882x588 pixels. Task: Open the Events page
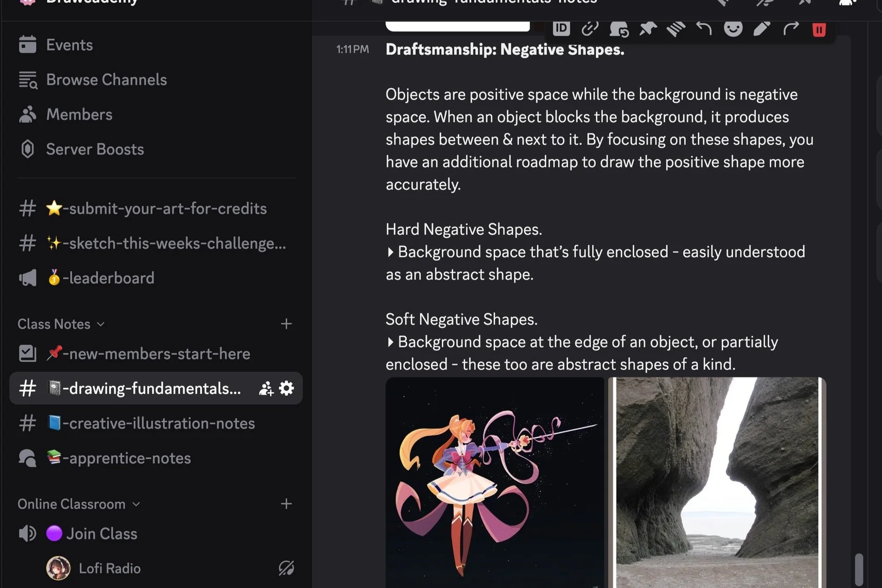coord(156,45)
